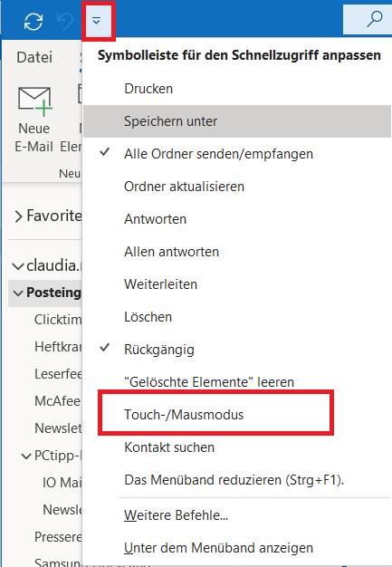392x567 pixels.
Task: Collapse the Posteingang folder chevron
Action: (x=18, y=293)
